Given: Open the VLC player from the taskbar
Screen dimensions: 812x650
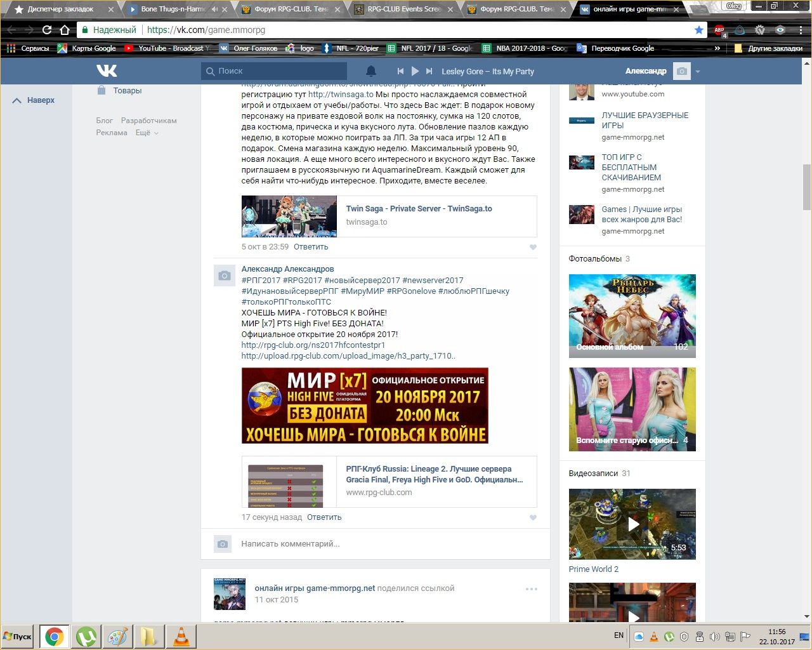Looking at the screenshot, I should [x=181, y=637].
